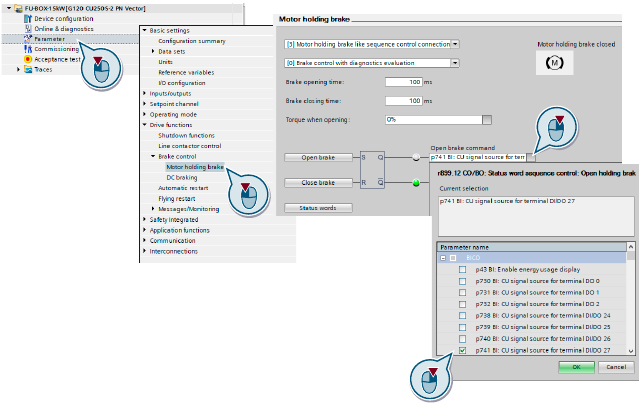The height and width of the screenshot is (404, 639).
Task: Click the gray status LED of Open brake
Action: coord(416,157)
